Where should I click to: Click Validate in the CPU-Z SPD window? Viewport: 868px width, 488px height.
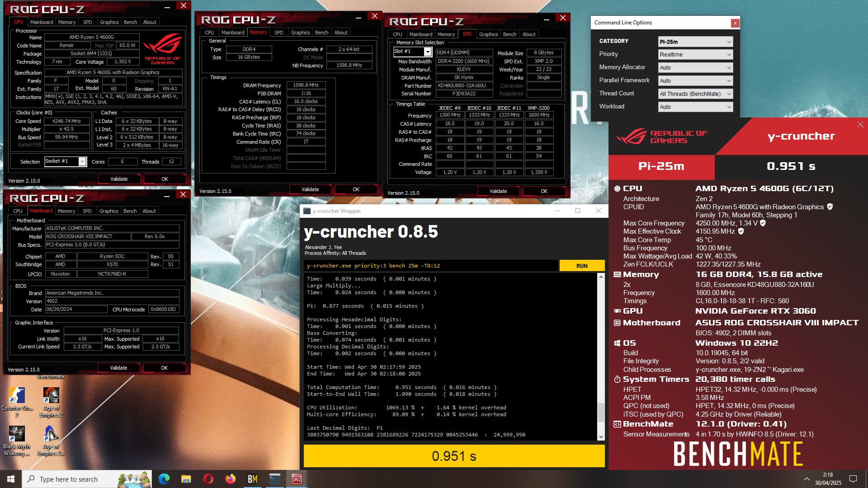coord(498,192)
